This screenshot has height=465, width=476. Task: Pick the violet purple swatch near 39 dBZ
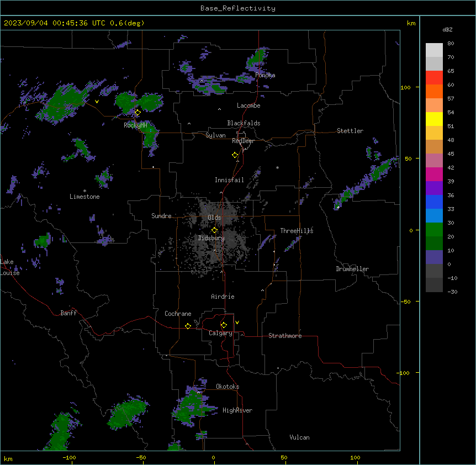(x=434, y=188)
